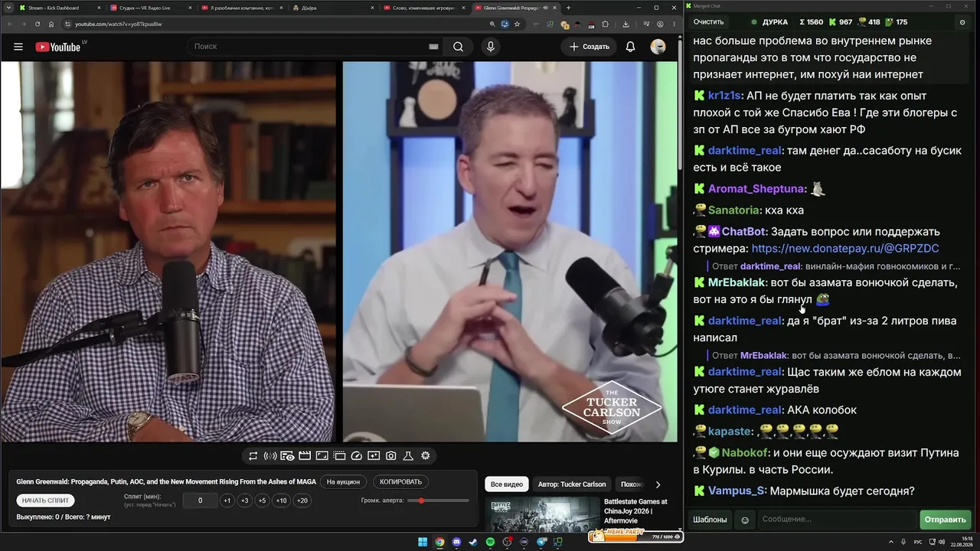The image size is (980, 551).
Task: Click the Vampus_S username in chat
Action: click(x=737, y=491)
